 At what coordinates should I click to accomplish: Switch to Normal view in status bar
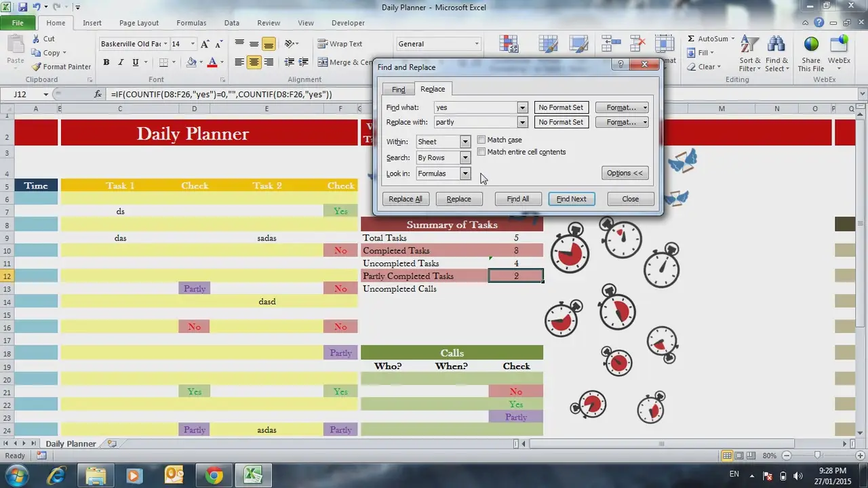[x=727, y=456]
